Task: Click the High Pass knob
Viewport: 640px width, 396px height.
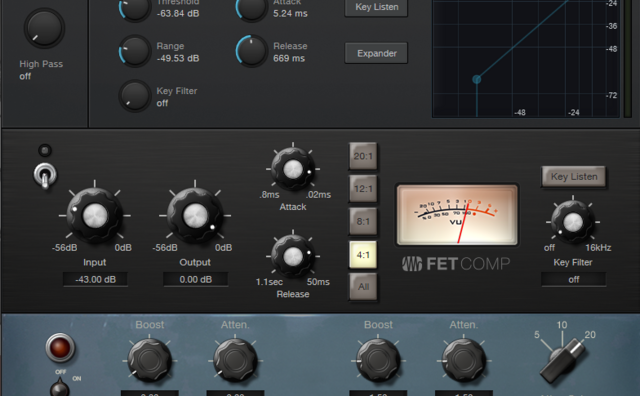Action: 44,28
